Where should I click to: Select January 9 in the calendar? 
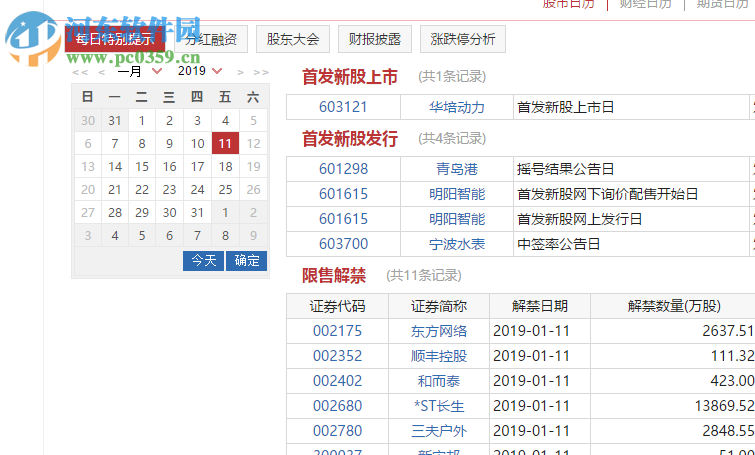click(169, 143)
